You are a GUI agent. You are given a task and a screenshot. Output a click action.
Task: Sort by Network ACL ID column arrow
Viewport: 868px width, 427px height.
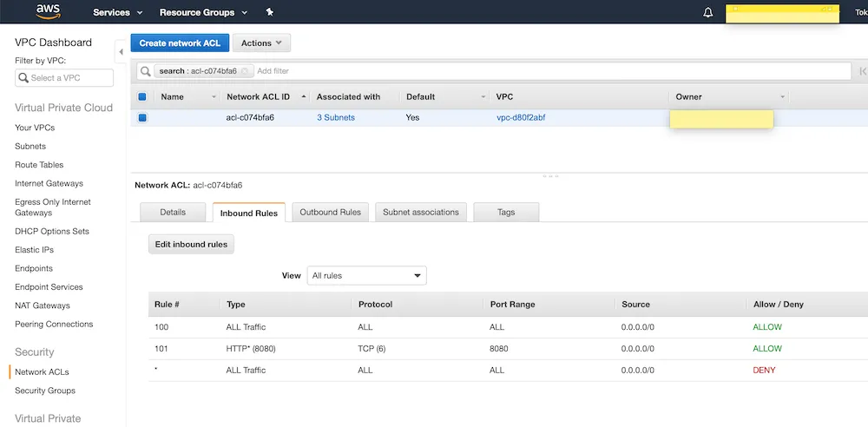point(303,96)
